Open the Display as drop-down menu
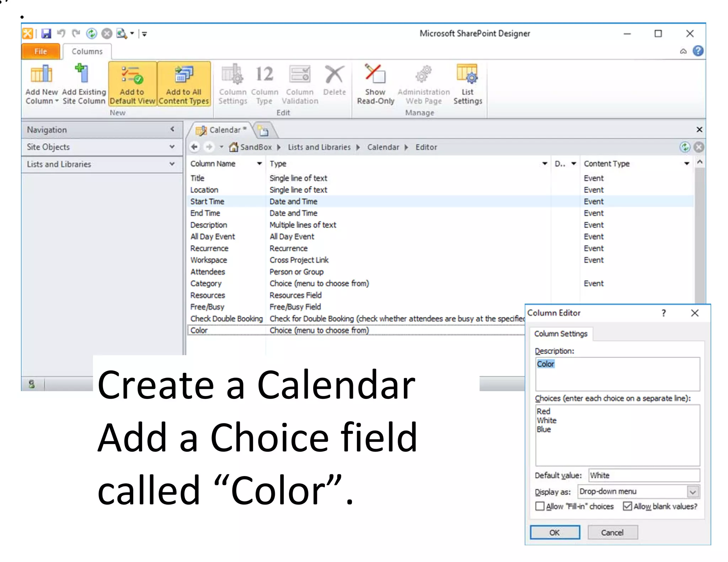 click(692, 492)
